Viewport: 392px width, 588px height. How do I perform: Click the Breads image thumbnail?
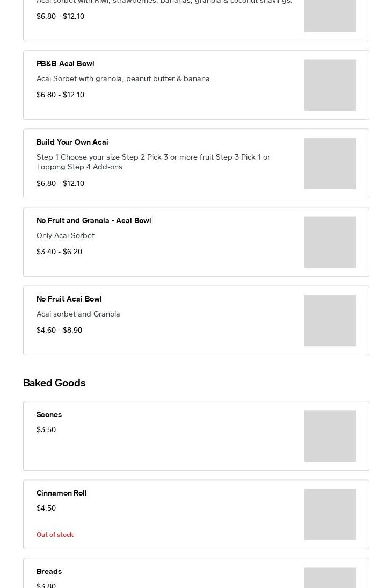pyautogui.click(x=330, y=578)
